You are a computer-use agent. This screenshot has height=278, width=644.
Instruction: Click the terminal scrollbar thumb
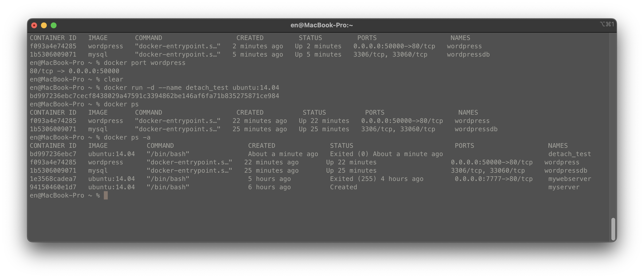pyautogui.click(x=613, y=229)
